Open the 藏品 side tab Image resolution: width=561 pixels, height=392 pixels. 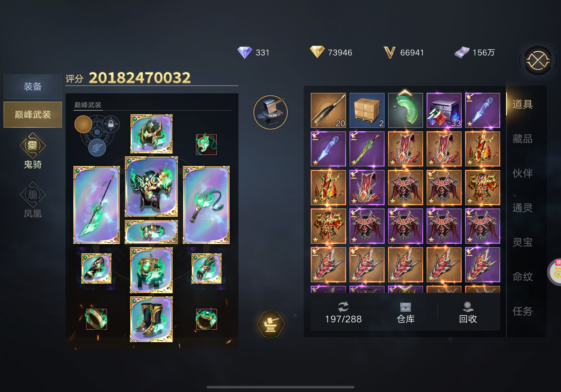click(522, 139)
